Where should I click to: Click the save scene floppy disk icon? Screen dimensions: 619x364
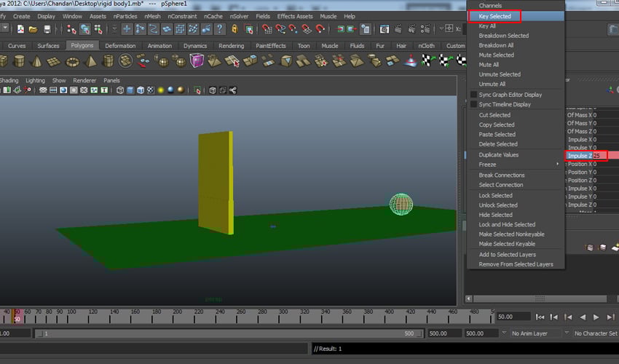47,29
